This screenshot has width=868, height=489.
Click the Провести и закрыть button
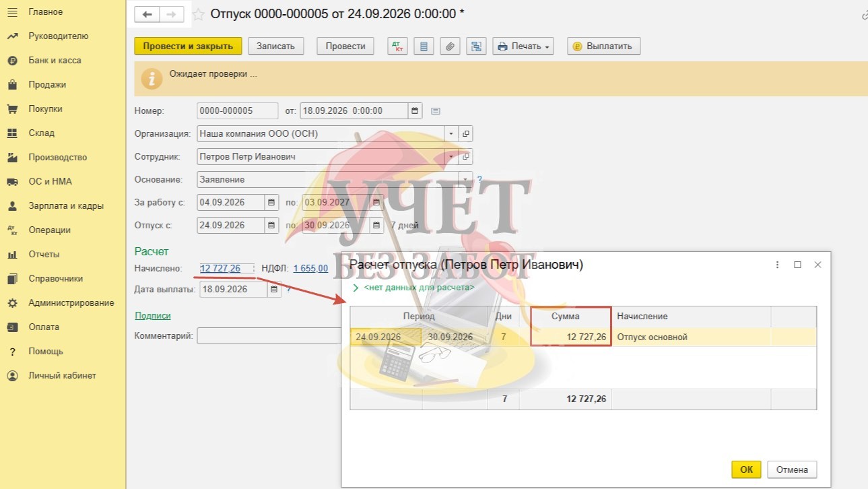click(188, 46)
